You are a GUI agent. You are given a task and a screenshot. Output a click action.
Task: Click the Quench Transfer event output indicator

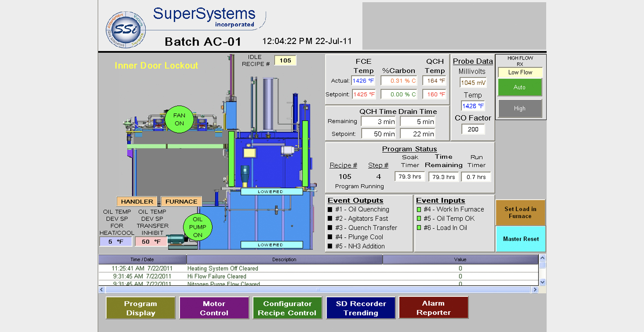(x=330, y=228)
